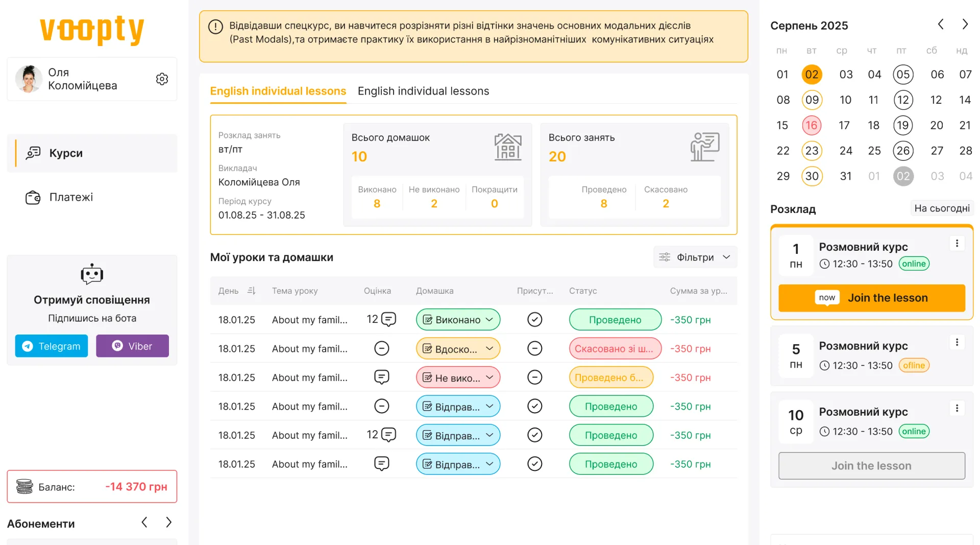Open На сьогодні schedule selector
Viewport: 980px width, 545px height.
coord(942,208)
